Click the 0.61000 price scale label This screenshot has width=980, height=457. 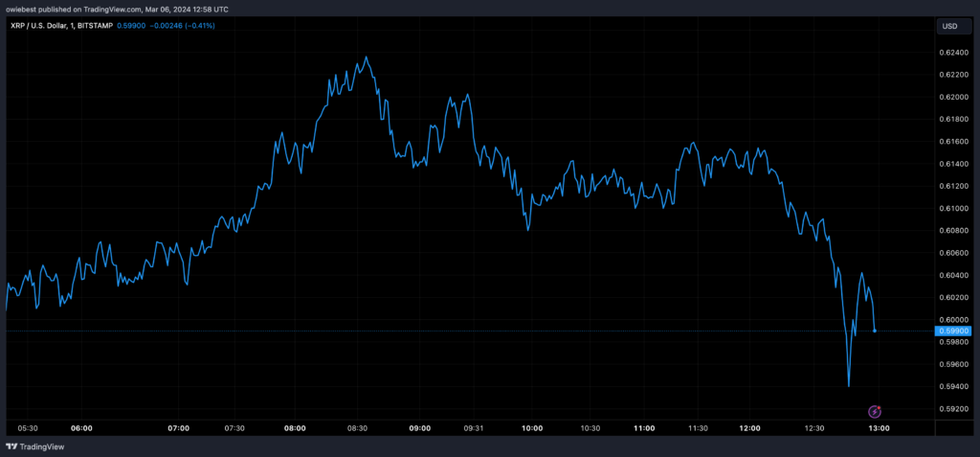click(x=957, y=208)
